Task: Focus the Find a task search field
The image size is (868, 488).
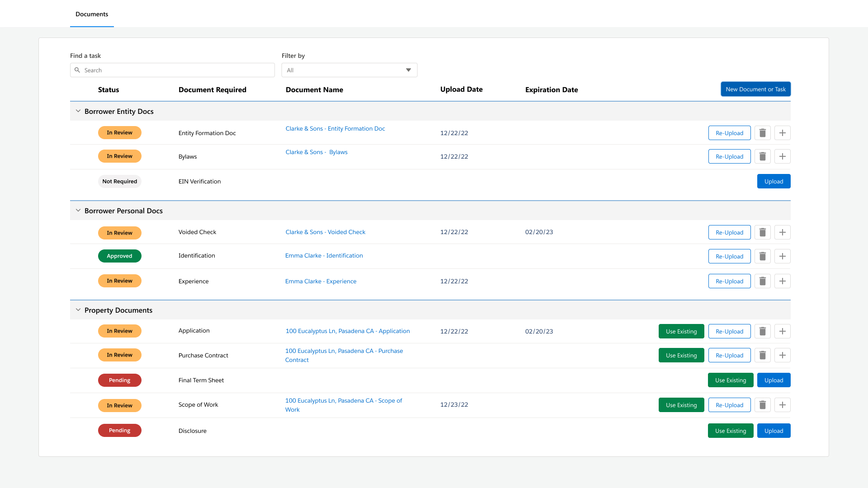Action: point(172,70)
